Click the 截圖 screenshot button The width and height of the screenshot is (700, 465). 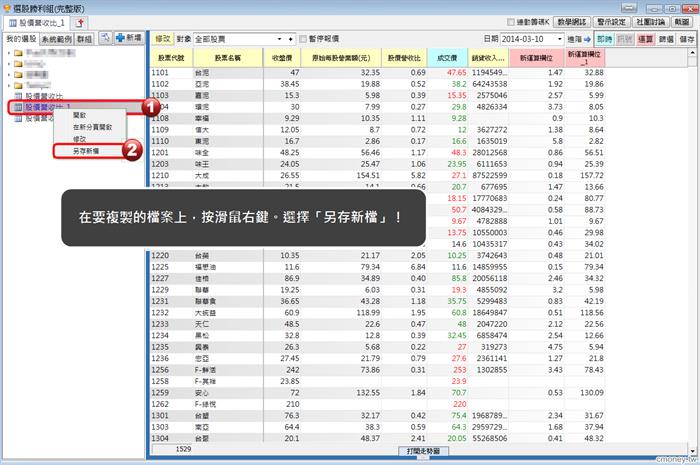[x=682, y=21]
